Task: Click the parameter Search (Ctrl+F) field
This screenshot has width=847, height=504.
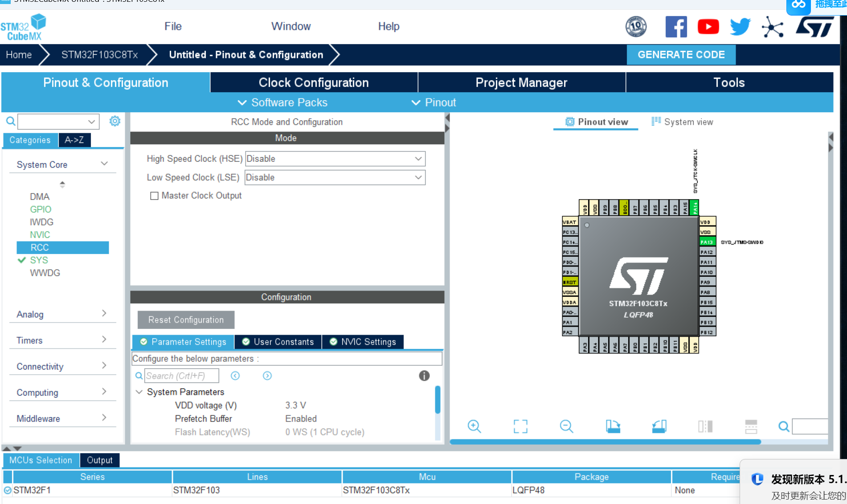Action: (x=182, y=376)
